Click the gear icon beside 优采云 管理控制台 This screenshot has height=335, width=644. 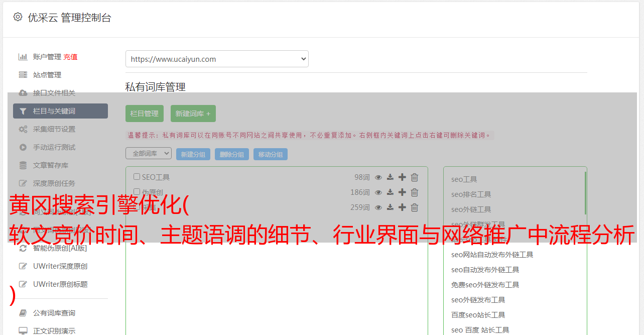click(x=18, y=17)
